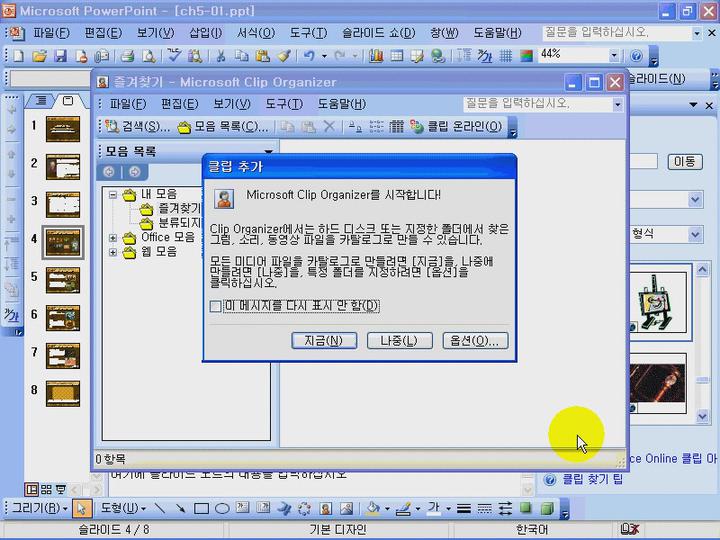Open the 44% zoom dropdown
Viewport: 720px width, 540px height.
coord(614,56)
